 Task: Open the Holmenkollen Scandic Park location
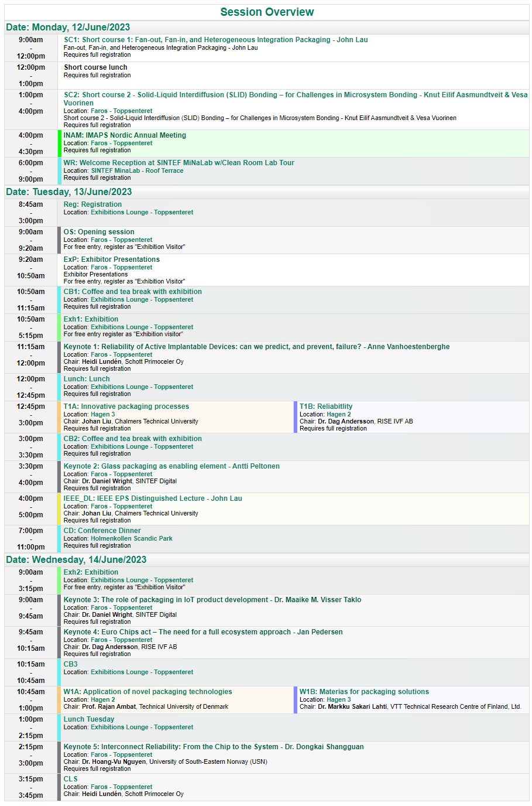click(x=132, y=538)
